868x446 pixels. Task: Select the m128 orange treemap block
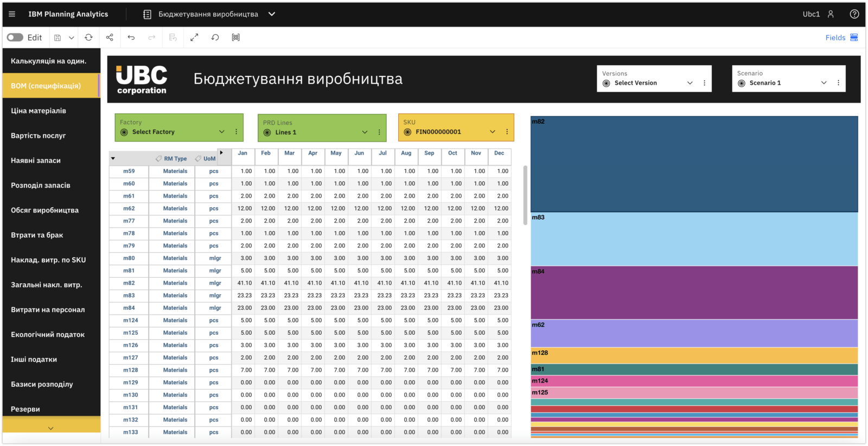[x=694, y=356]
